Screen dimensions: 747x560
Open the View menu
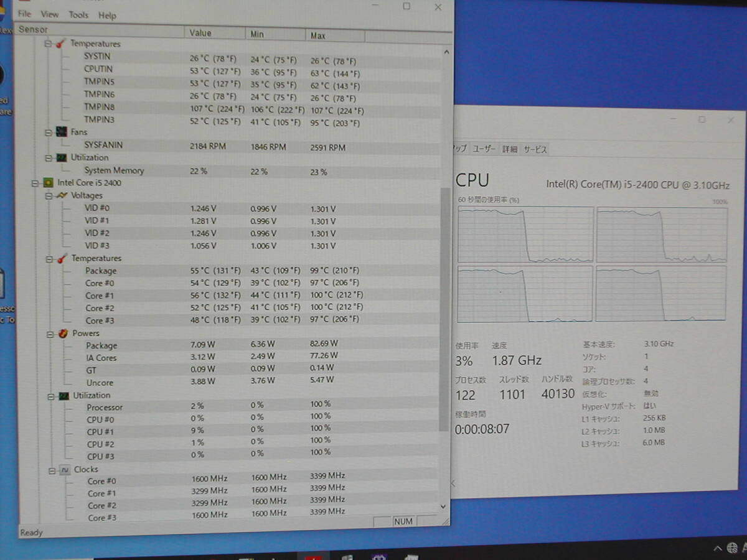[50, 14]
